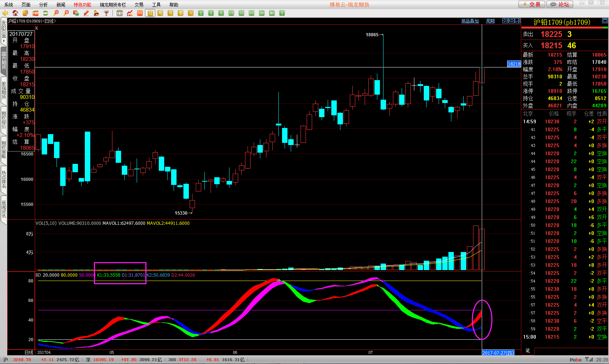The image size is (609, 364).
Task: Click the back arrow toolbar icon
Action: click(x=5, y=13)
